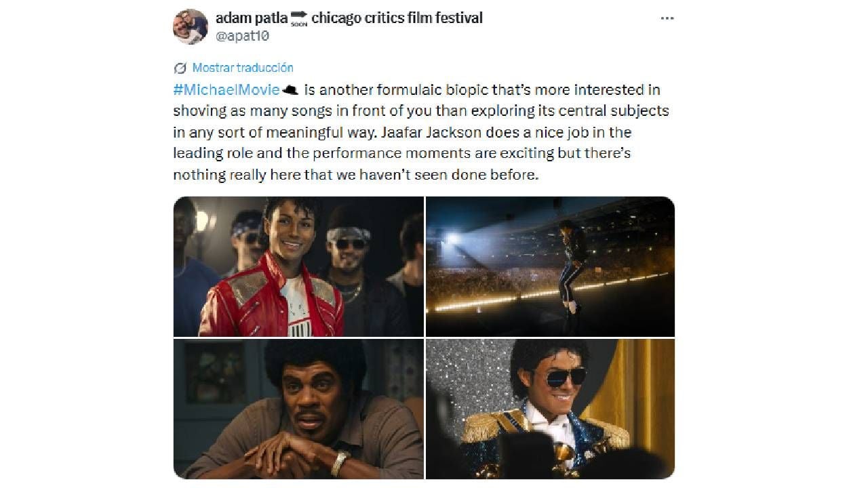Open Mostrar traducción link
Viewport: 868px width, 488px height.
point(243,68)
